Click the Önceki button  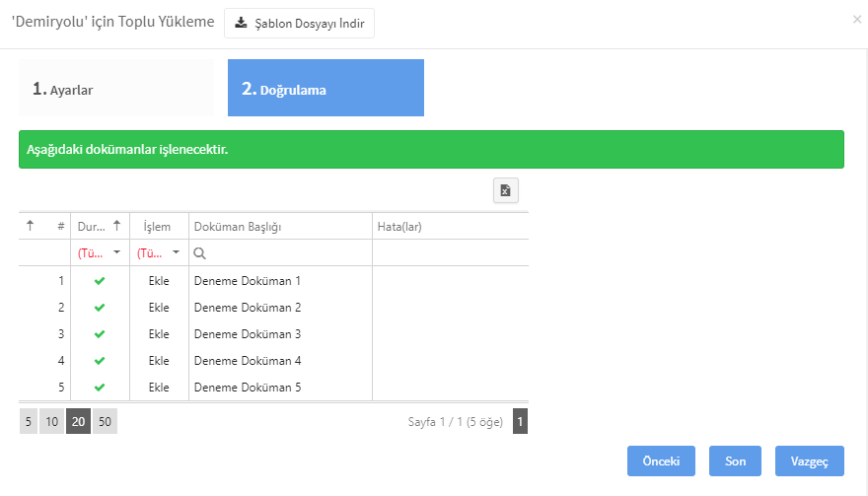661,461
